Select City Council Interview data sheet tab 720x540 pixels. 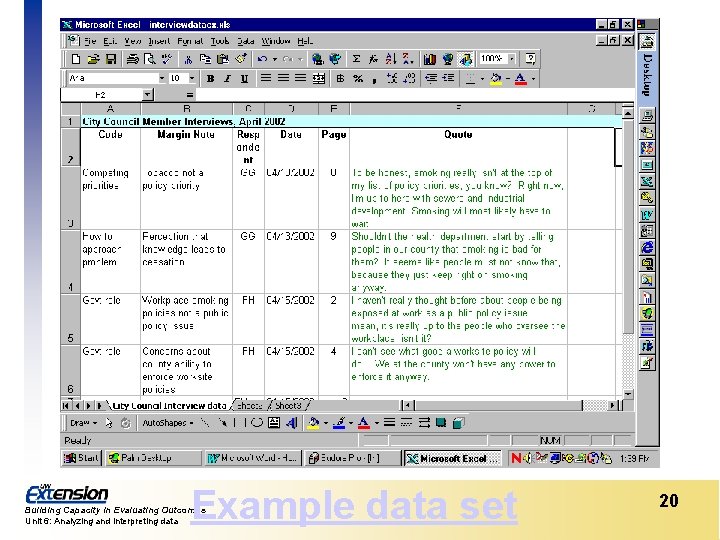(x=169, y=405)
